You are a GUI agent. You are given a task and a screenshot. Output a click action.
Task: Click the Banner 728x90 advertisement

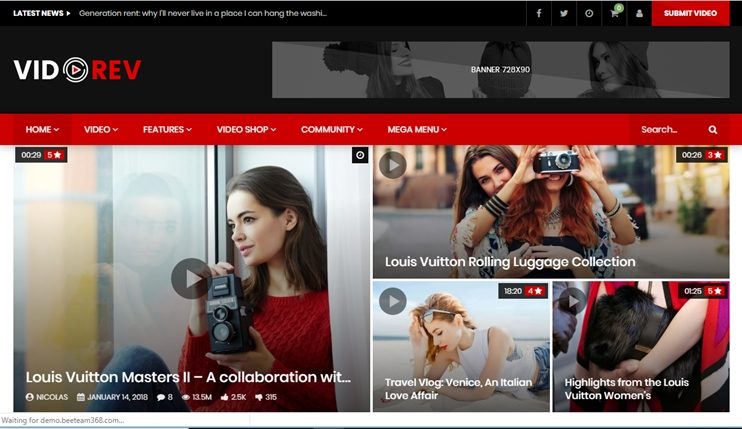500,70
